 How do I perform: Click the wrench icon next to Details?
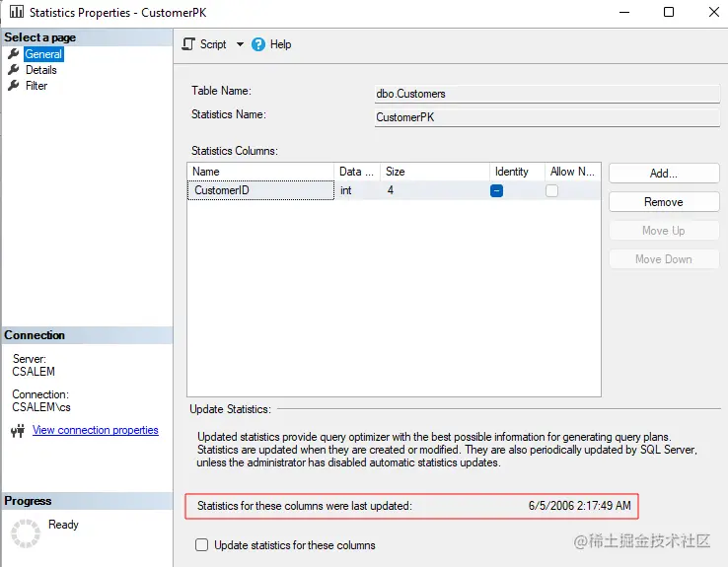click(x=14, y=70)
